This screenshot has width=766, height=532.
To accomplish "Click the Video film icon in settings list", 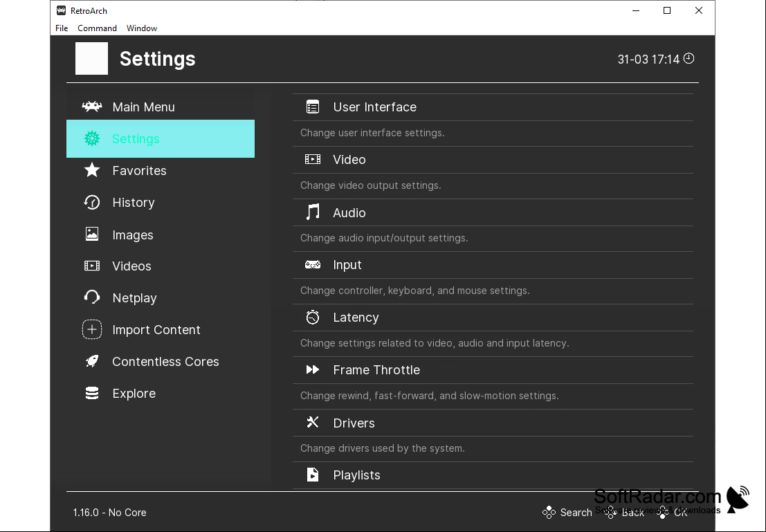I will click(x=313, y=159).
